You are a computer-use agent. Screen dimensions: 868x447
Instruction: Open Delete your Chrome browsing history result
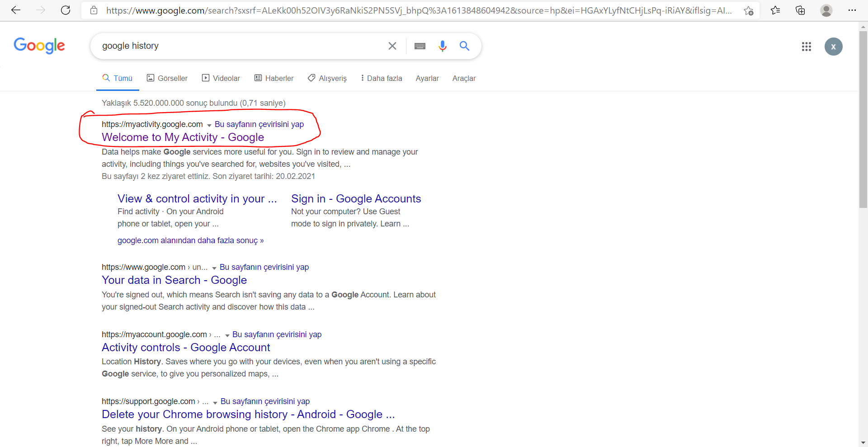click(248, 414)
